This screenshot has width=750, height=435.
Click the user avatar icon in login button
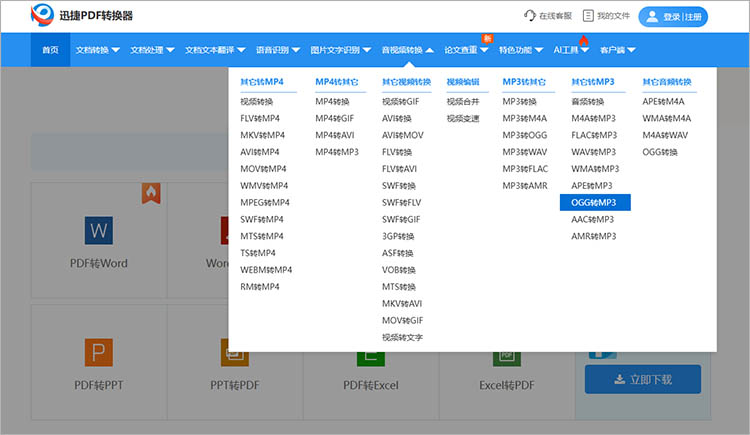coord(651,17)
